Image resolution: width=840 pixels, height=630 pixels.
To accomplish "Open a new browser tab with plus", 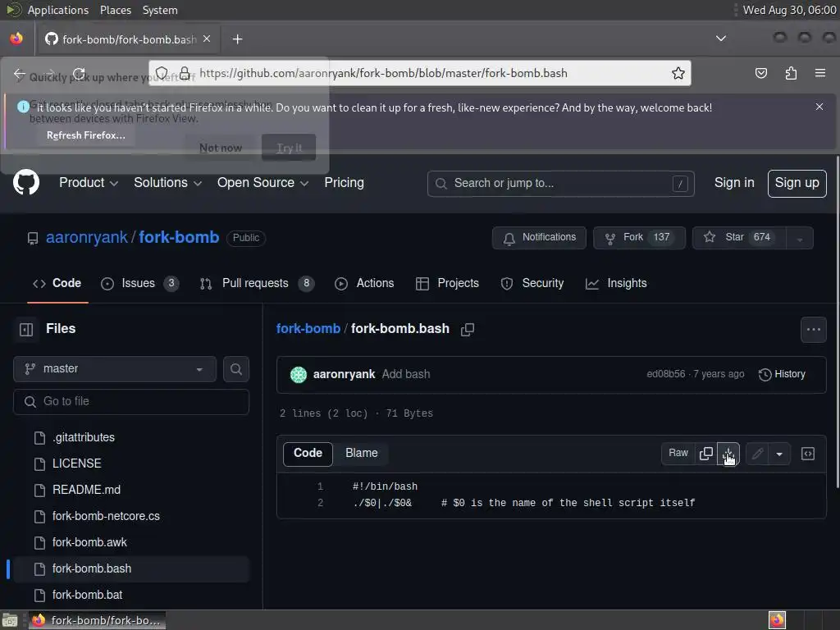I will click(237, 39).
